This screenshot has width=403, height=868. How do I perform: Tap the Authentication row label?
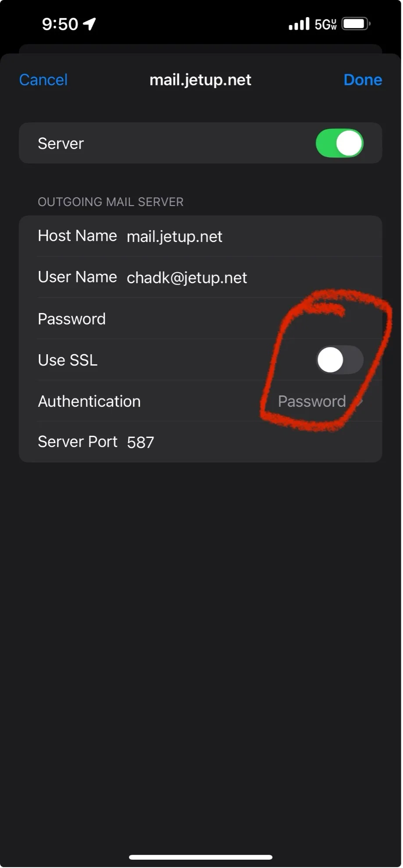click(x=89, y=402)
